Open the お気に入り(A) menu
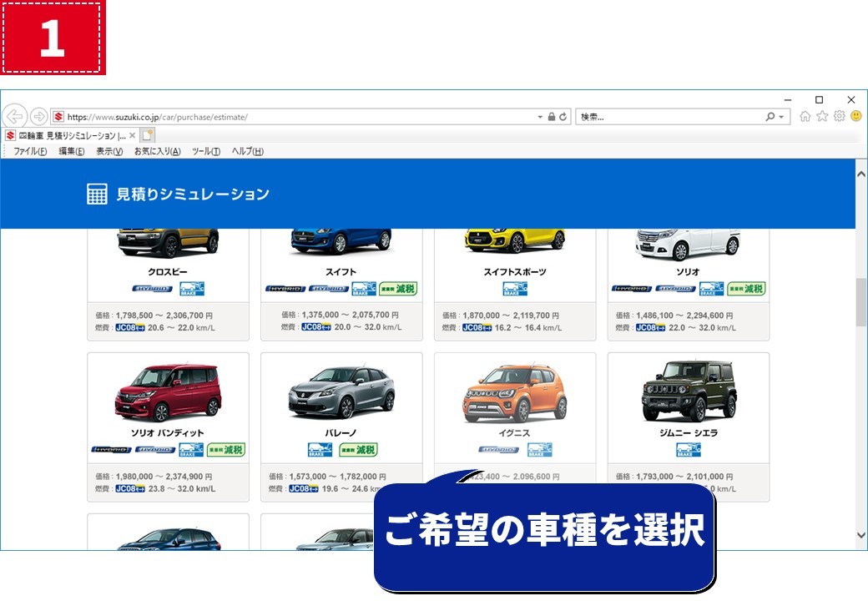The width and height of the screenshot is (868, 601). click(x=157, y=151)
